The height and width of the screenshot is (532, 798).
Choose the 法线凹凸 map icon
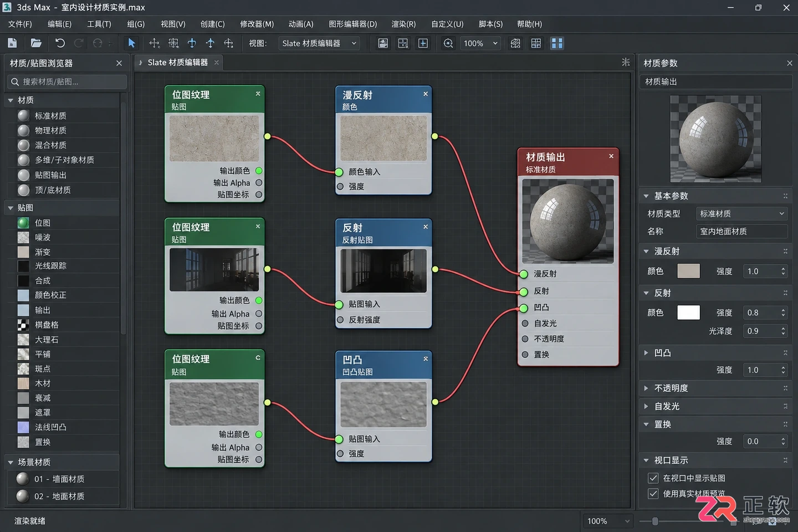(x=23, y=427)
